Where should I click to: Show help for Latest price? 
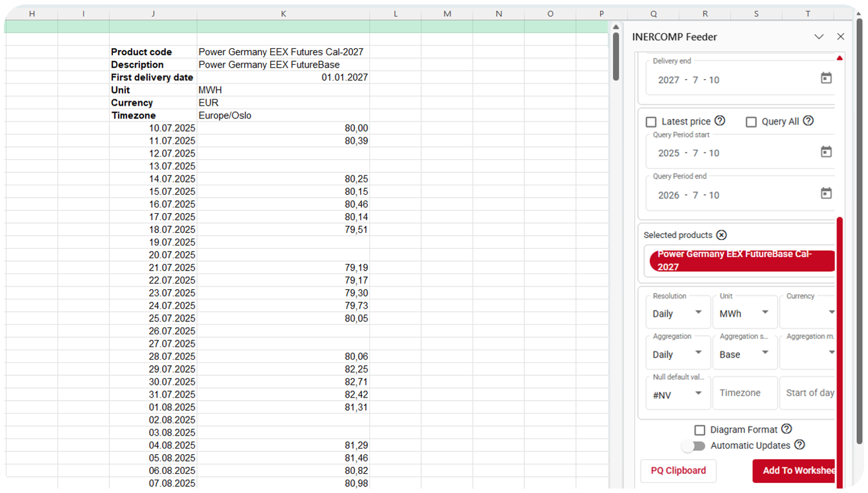click(x=720, y=121)
